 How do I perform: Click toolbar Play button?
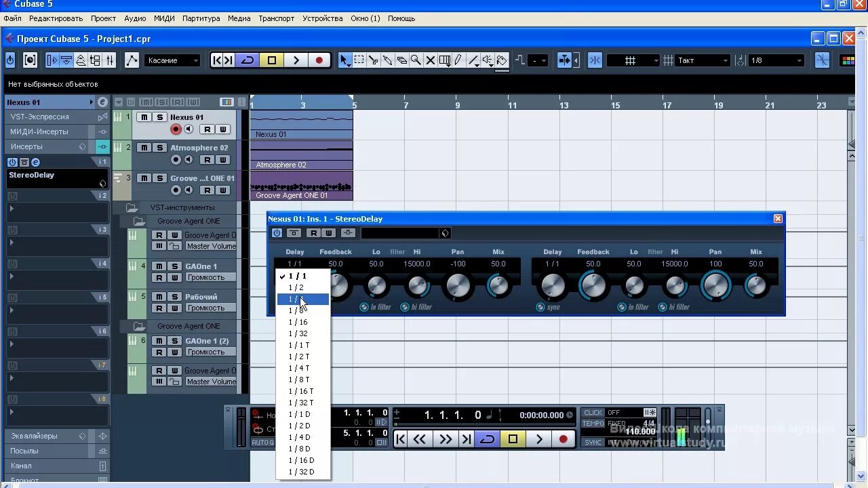coord(296,60)
